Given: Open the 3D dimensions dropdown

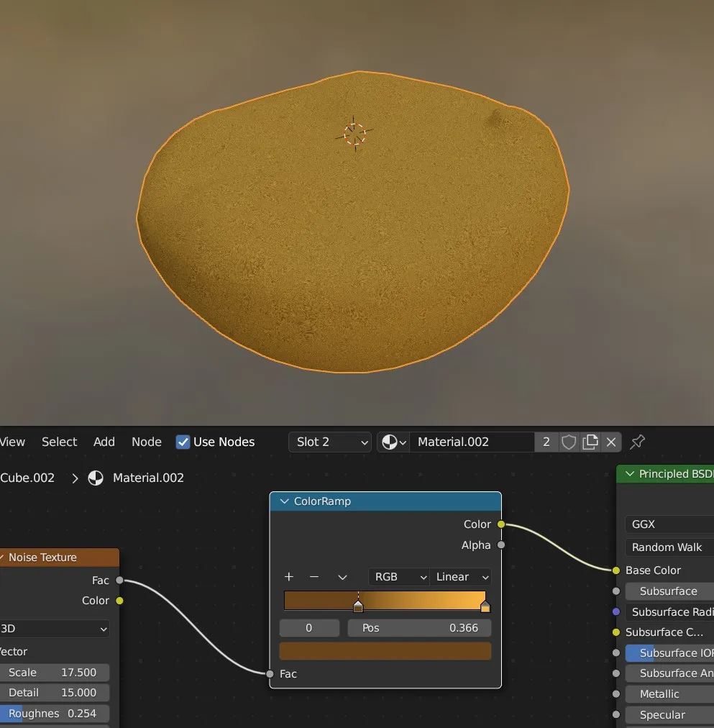Looking at the screenshot, I should point(54,629).
